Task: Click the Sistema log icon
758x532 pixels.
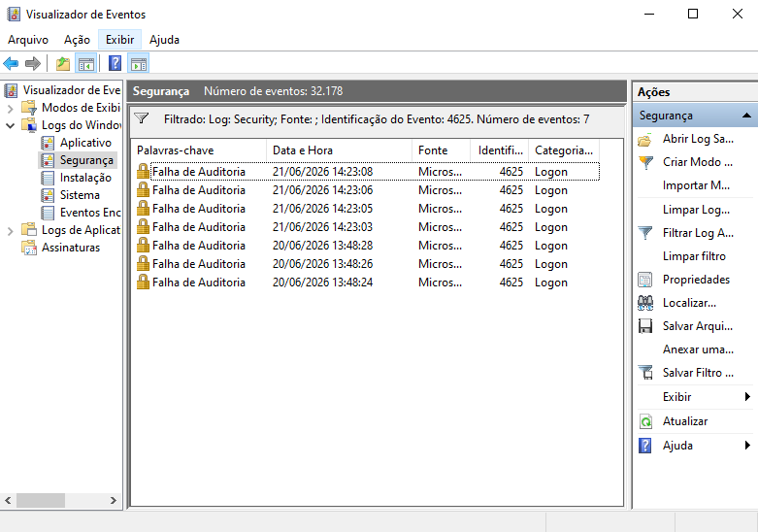Action: click(48, 195)
